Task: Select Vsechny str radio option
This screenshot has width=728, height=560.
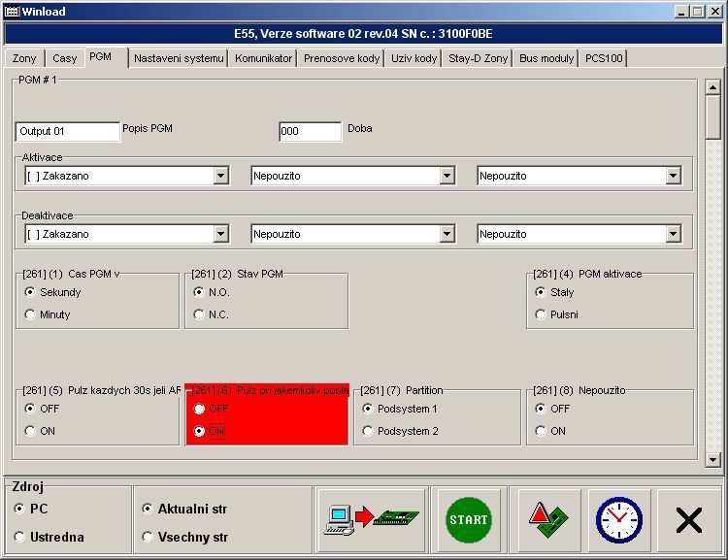Action: [148, 537]
